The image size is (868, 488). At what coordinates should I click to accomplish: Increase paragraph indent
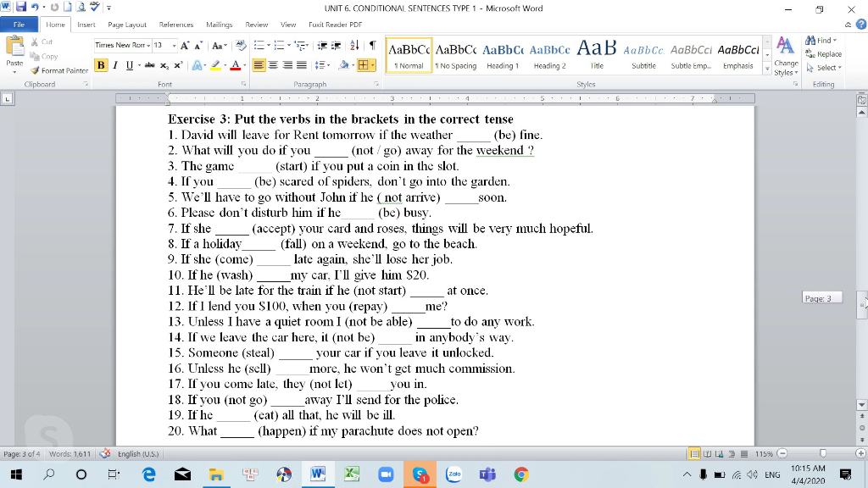tap(336, 46)
